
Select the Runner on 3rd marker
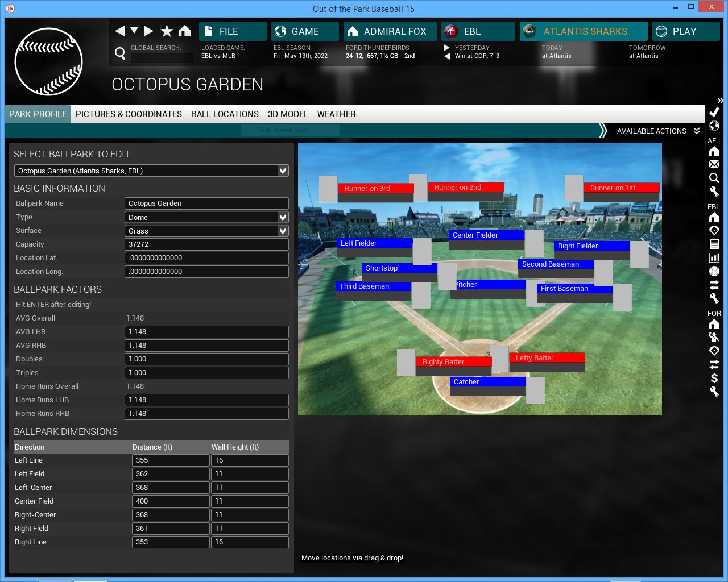click(x=375, y=189)
